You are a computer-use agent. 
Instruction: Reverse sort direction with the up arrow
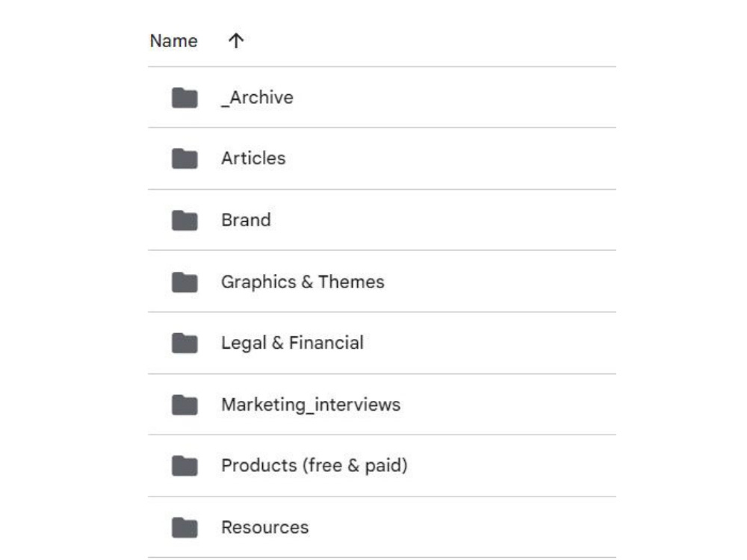(236, 41)
